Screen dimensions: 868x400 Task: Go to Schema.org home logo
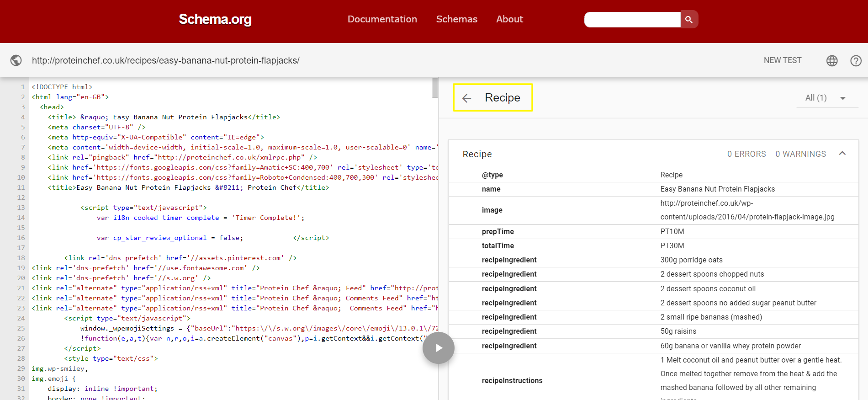[x=215, y=19]
